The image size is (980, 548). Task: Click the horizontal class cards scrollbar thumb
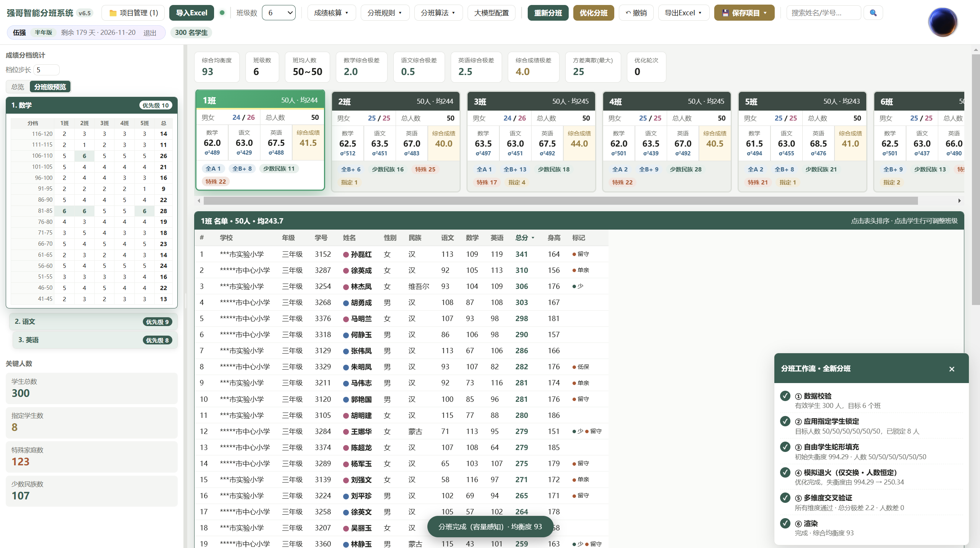(561, 201)
